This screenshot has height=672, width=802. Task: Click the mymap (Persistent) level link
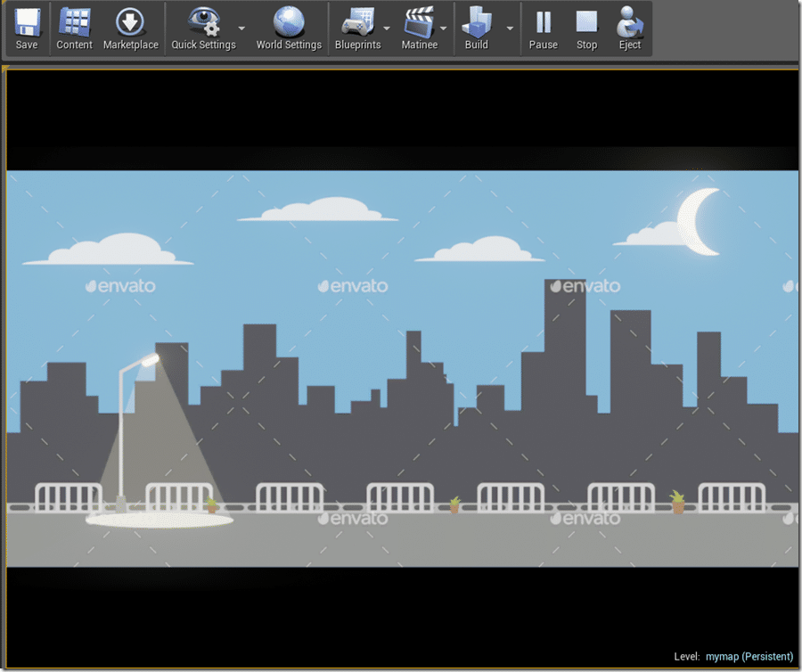[x=749, y=657]
